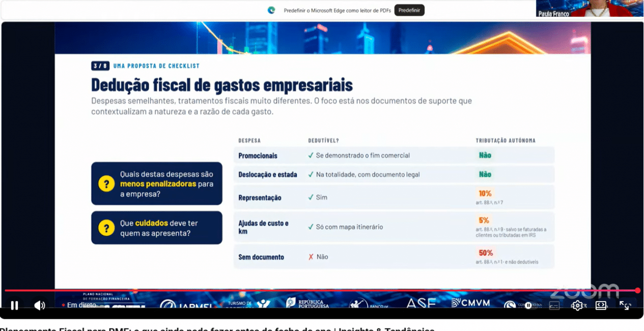Click the '50%' autonomous taxation value

(x=486, y=253)
